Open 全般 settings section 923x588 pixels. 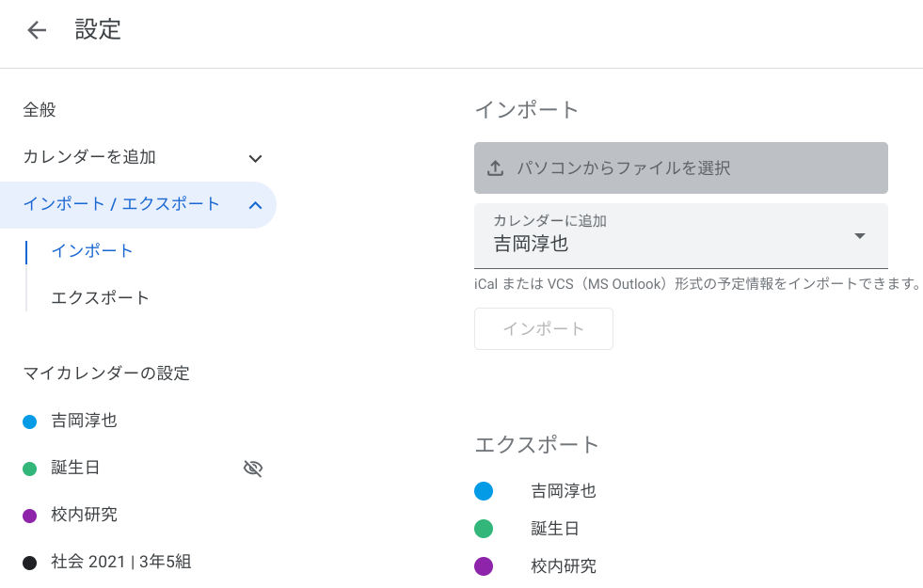click(x=40, y=110)
